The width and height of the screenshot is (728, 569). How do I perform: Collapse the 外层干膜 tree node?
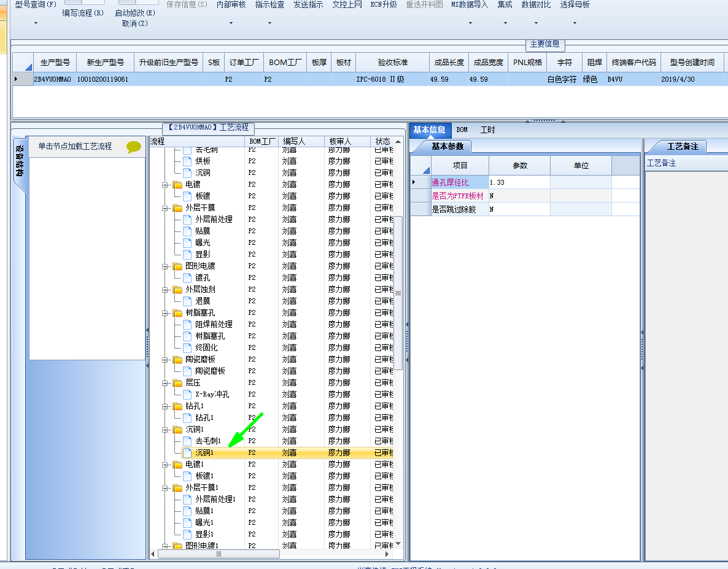pos(165,208)
